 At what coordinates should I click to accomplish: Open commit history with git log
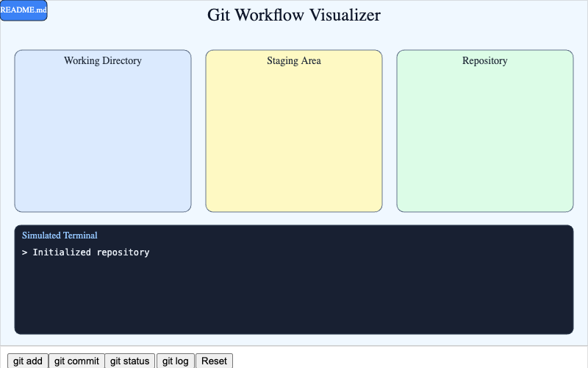click(176, 361)
